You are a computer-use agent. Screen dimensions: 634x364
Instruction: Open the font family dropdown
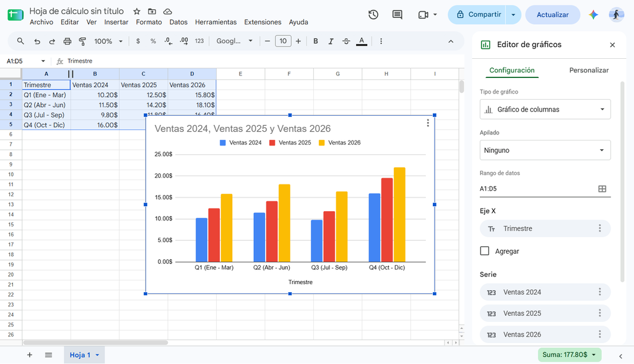pos(235,41)
